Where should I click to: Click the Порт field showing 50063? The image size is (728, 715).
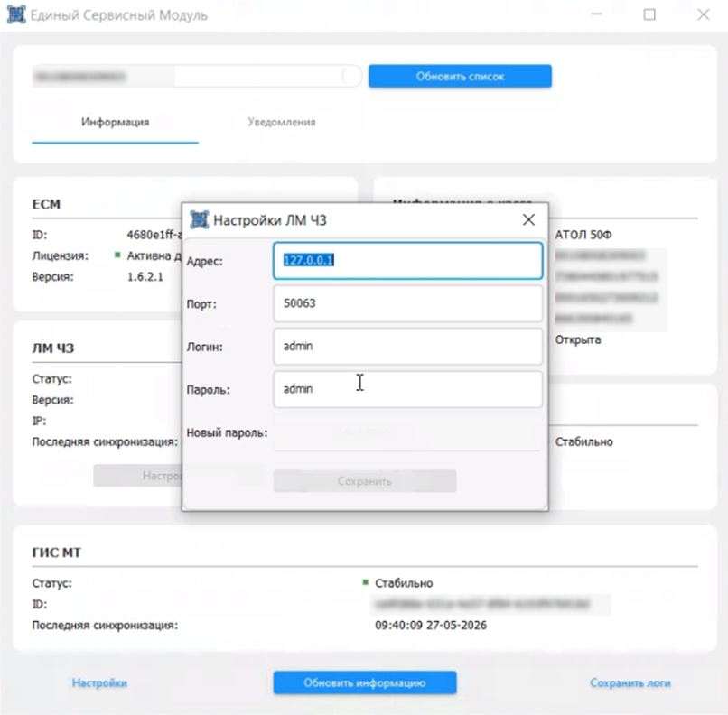[x=407, y=303]
